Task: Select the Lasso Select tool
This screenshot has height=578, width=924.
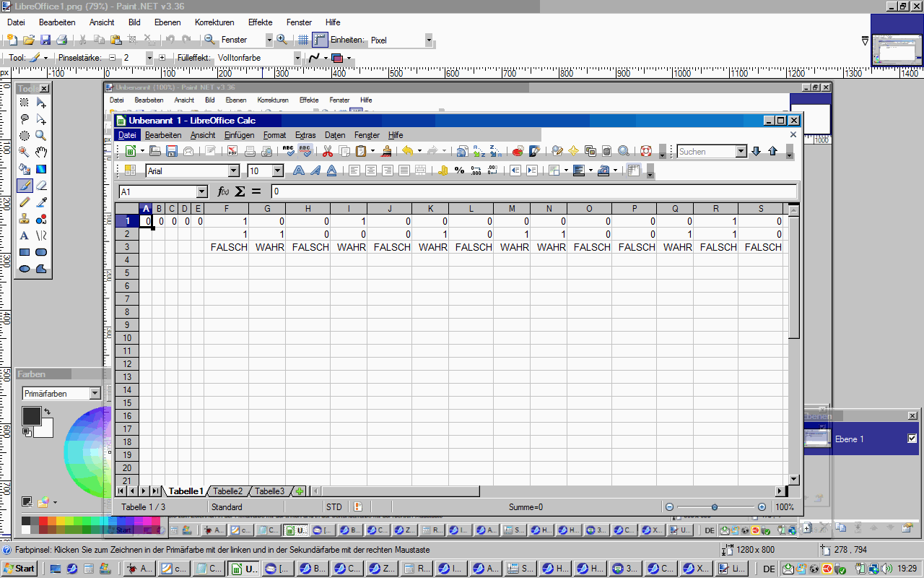Action: click(25, 119)
